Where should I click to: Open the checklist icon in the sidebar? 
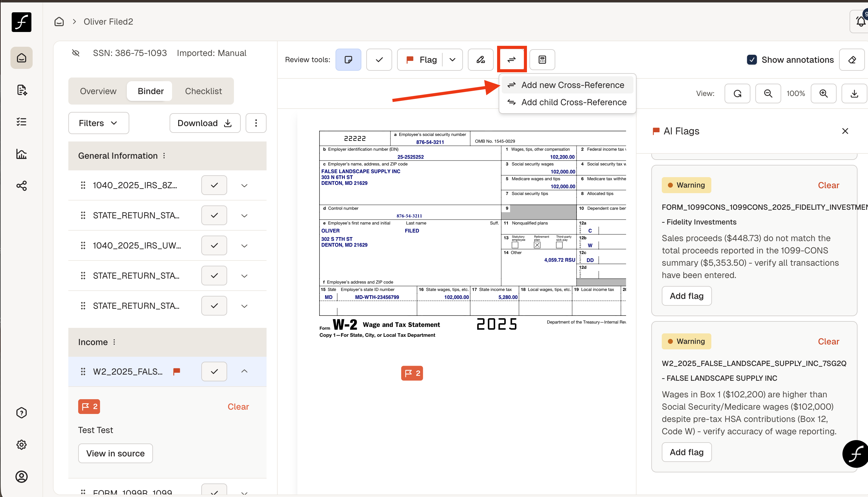click(22, 122)
